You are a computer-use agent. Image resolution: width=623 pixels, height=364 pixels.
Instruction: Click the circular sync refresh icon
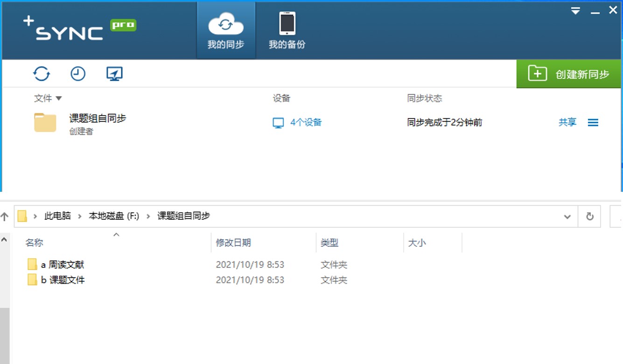click(x=42, y=74)
